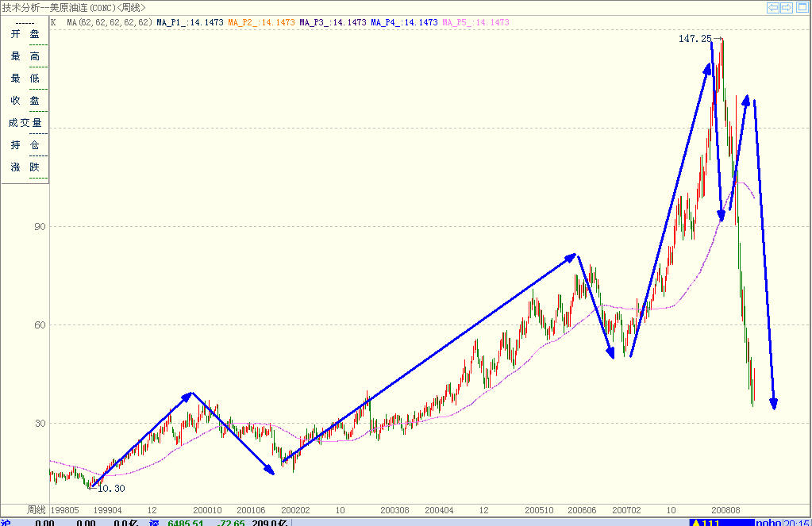The height and width of the screenshot is (526, 812).
Task: Click the 200606 date on time axis
Action: [x=582, y=510]
